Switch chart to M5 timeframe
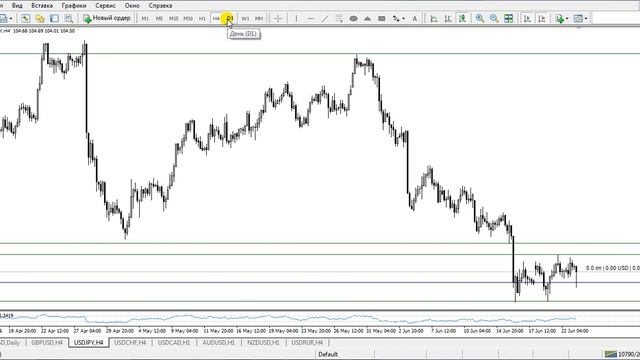The image size is (640, 360). click(x=159, y=18)
